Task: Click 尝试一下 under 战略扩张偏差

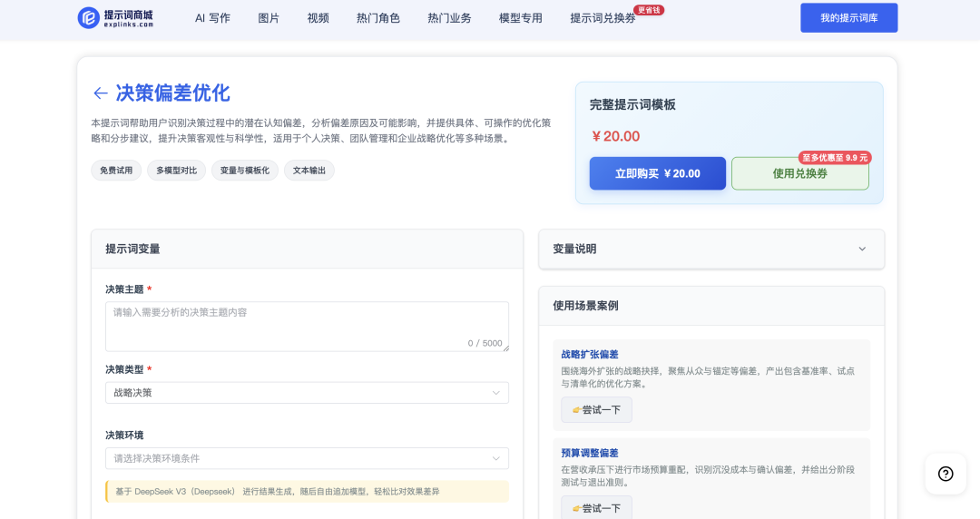Action: coord(596,410)
